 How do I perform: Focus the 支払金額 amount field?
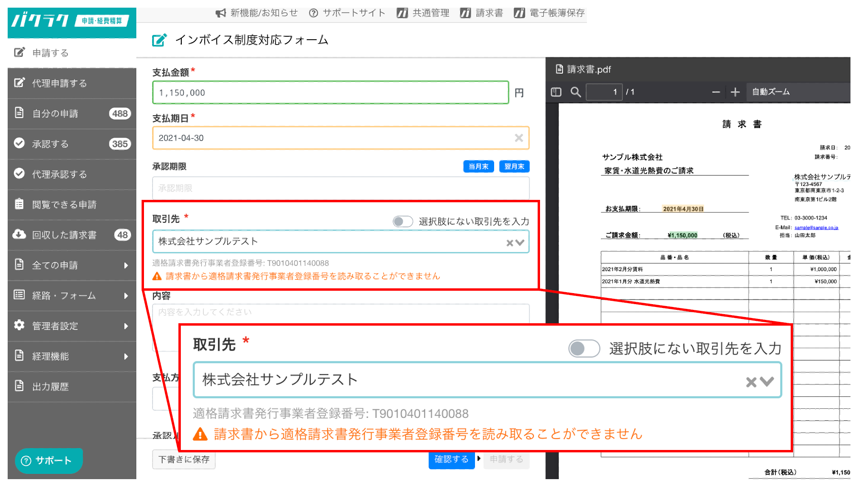coord(331,92)
